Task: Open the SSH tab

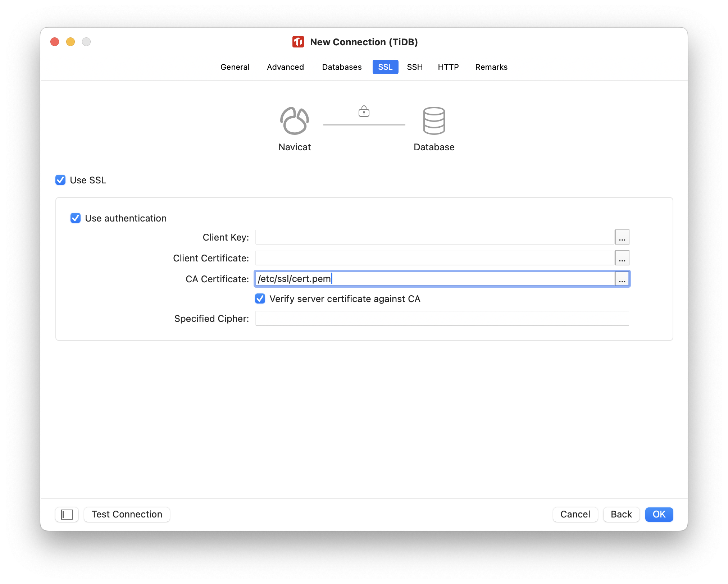Action: (414, 67)
